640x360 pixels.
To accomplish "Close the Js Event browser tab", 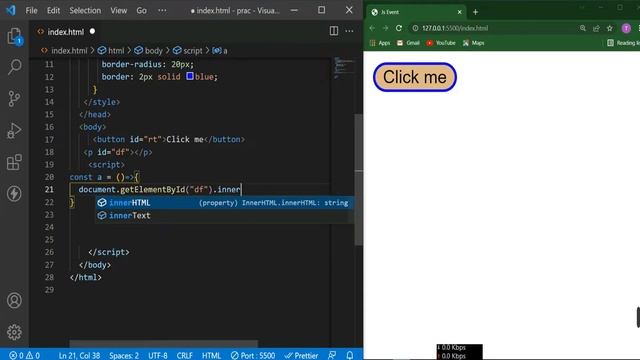I will click(459, 12).
